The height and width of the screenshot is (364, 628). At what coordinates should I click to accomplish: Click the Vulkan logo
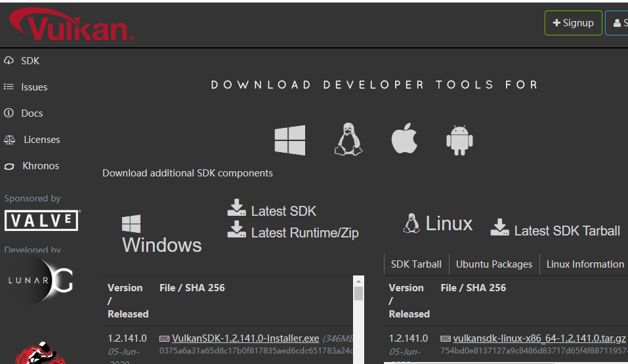click(72, 25)
